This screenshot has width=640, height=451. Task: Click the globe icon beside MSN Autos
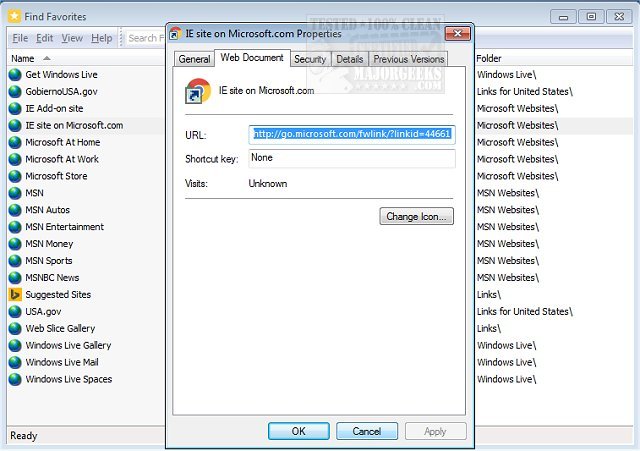click(x=15, y=210)
